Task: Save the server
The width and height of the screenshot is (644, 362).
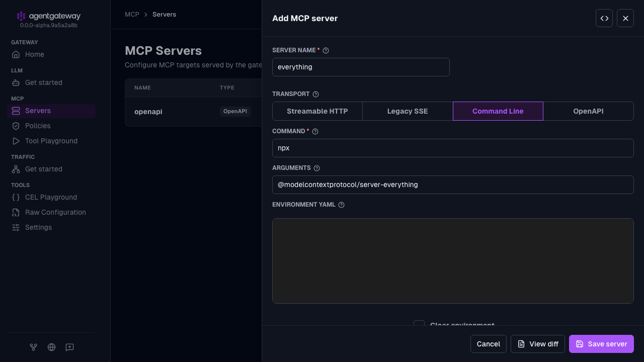Action: click(601, 344)
